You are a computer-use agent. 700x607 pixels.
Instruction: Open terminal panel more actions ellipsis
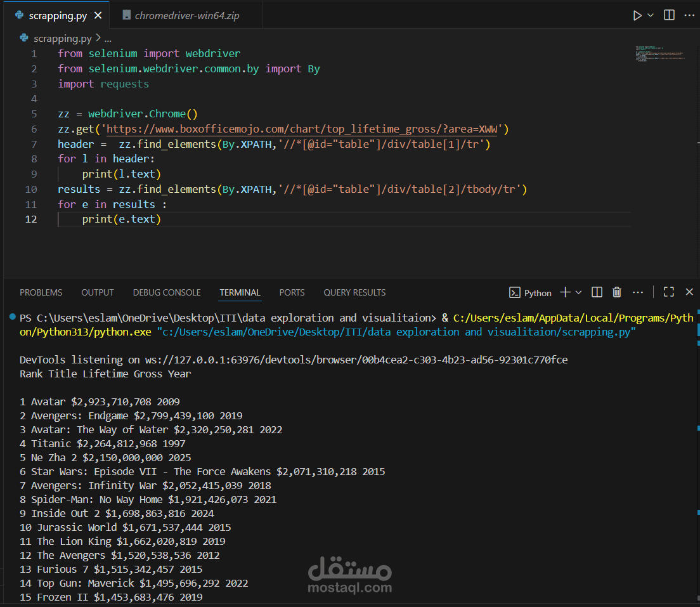(x=637, y=292)
